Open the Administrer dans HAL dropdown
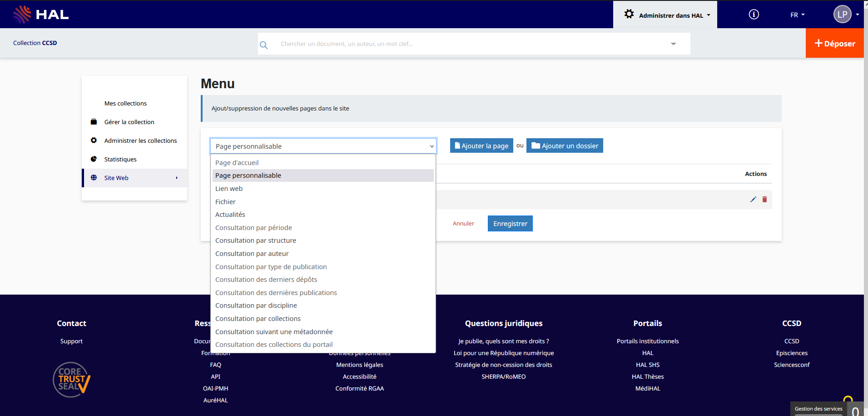Viewport: 868px width, 416px height. pyautogui.click(x=665, y=15)
